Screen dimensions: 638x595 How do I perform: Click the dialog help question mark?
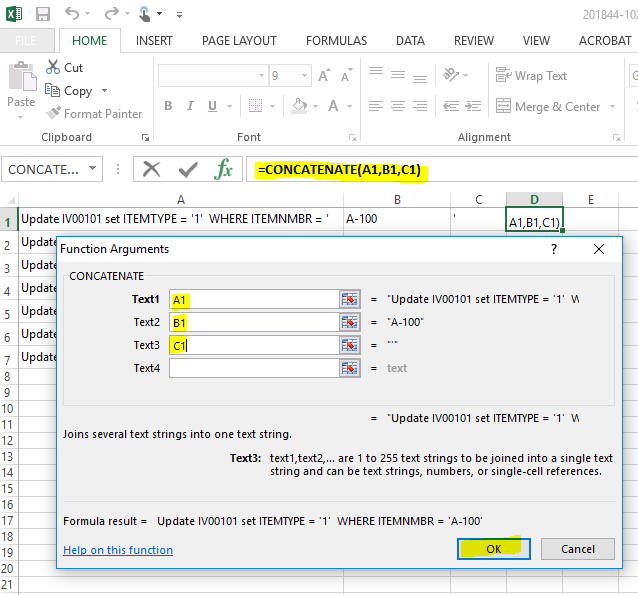coord(554,249)
